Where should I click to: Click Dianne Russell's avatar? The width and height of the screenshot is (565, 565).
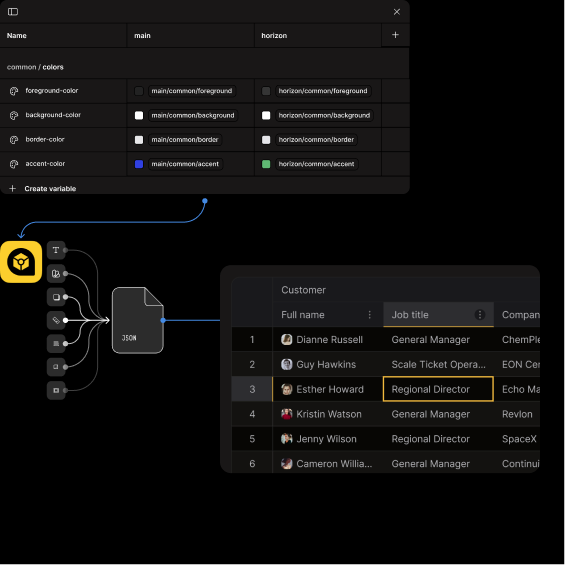click(286, 339)
